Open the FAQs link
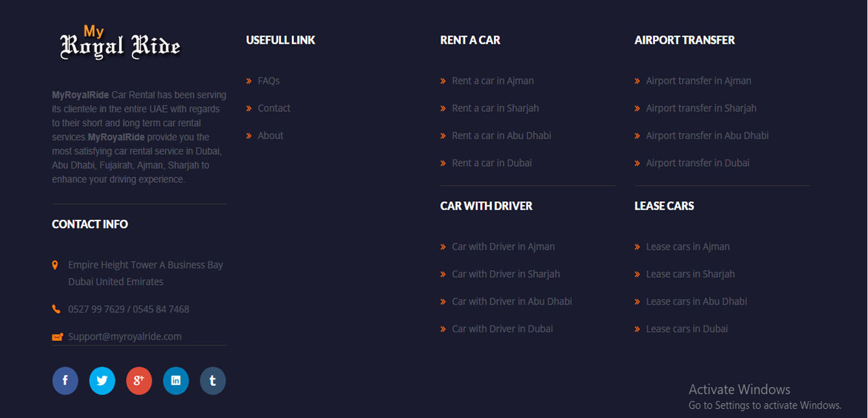Screen dimensions: 868x418 pos(268,81)
